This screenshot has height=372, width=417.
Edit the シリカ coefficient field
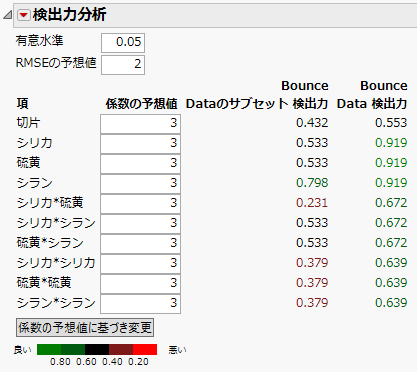[x=140, y=144]
